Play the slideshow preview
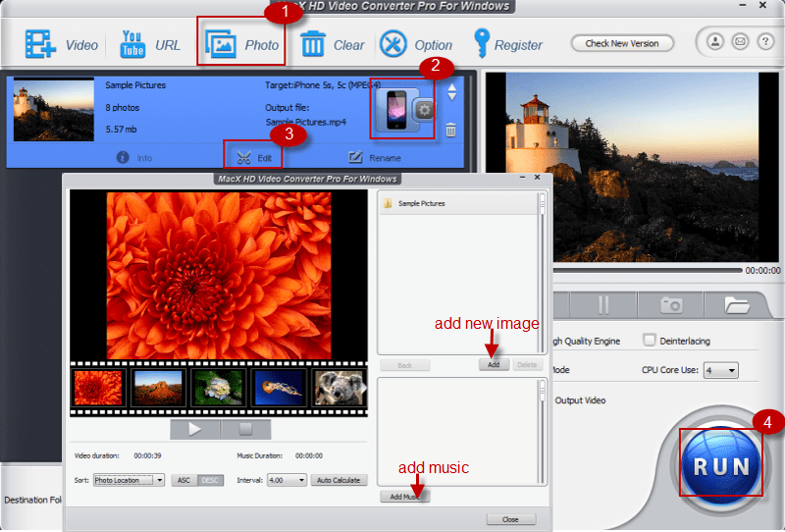 194,429
